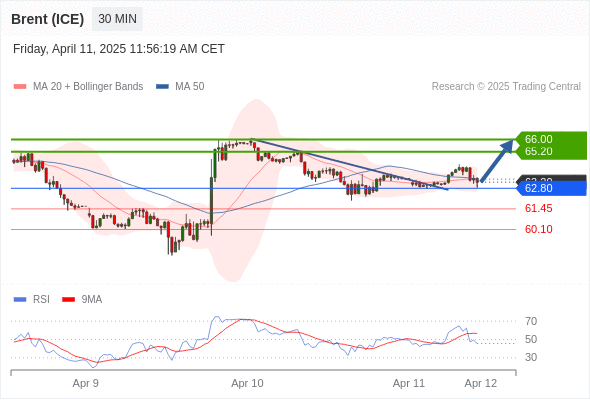Click the blue MA 50 legend swatch
Image resolution: width=590 pixels, height=400 pixels.
coord(162,87)
